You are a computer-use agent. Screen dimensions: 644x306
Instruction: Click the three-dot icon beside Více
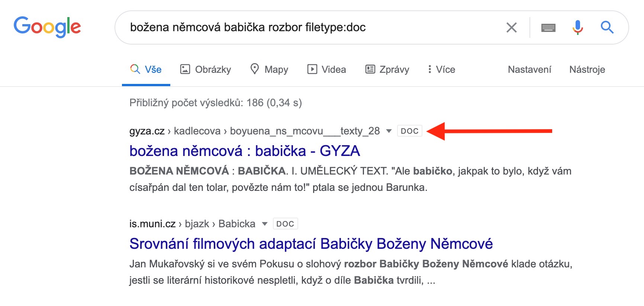429,69
